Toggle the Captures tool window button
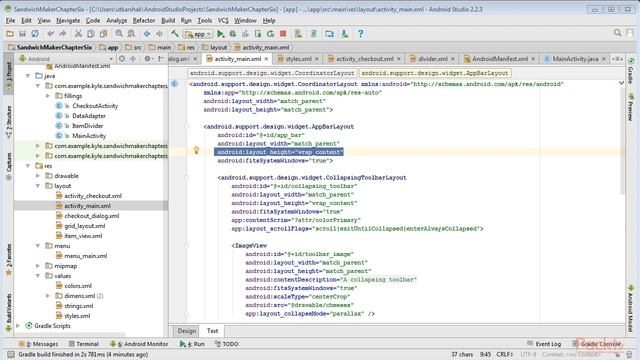The height and width of the screenshot is (360, 640). (8, 167)
